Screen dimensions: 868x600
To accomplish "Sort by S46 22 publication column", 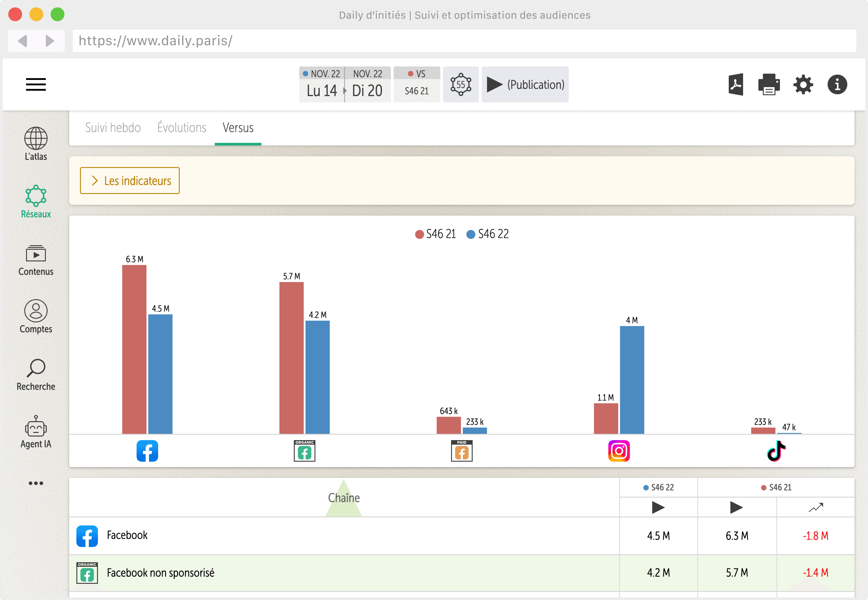I will point(658,507).
